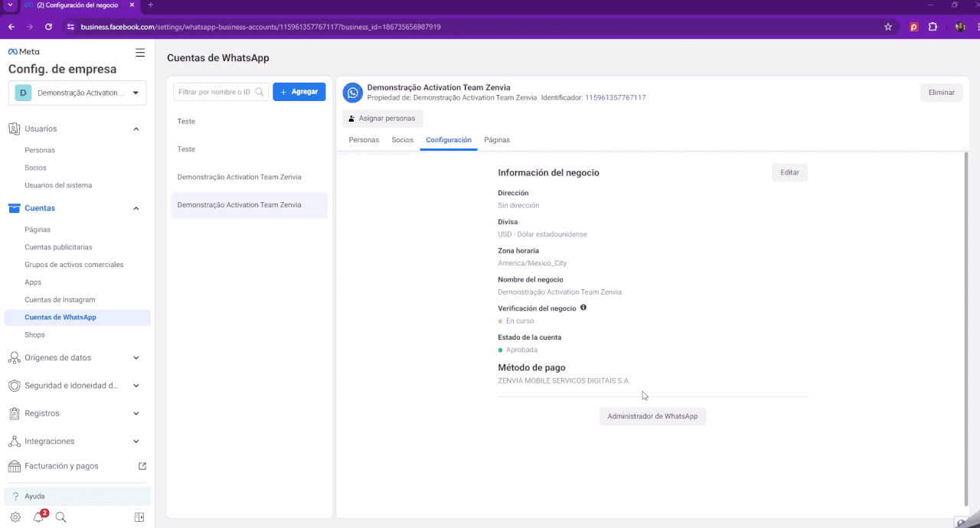Click the filter search magnifier icon
The height and width of the screenshot is (528, 980).
point(260,92)
